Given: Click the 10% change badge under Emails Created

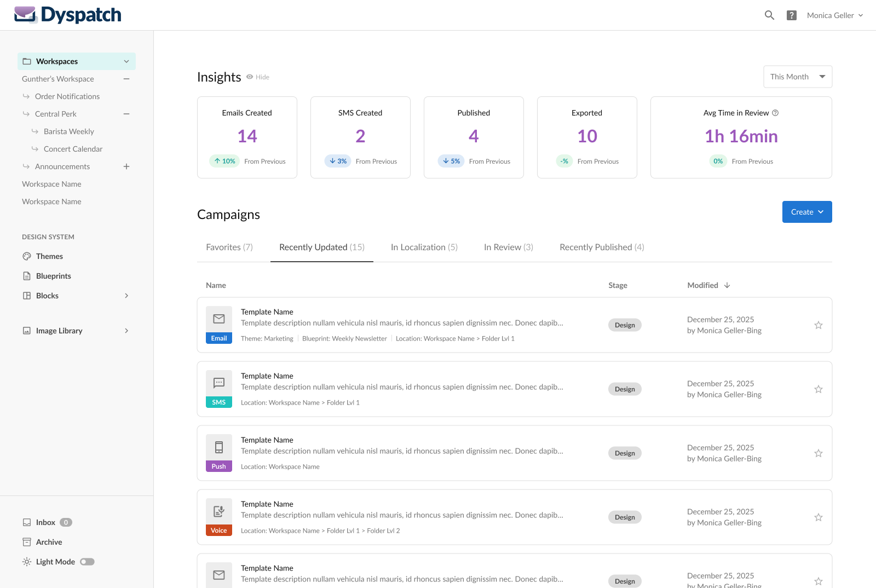Looking at the screenshot, I should [224, 161].
